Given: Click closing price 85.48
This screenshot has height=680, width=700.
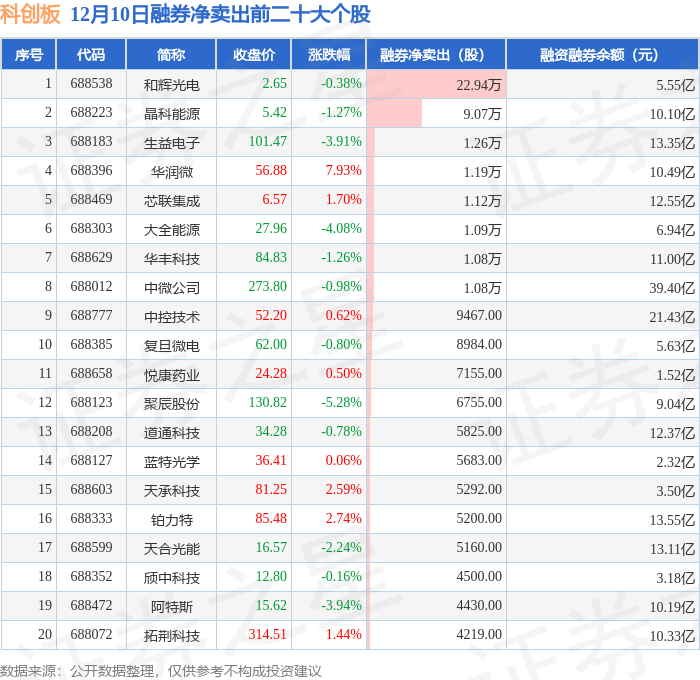Looking at the screenshot, I should click(271, 519).
